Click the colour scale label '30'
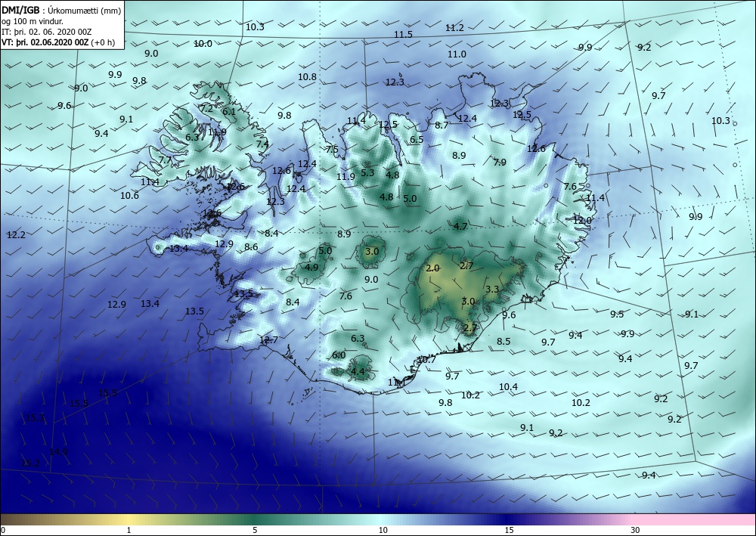Image resolution: width=756 pixels, height=536 pixels. tap(636, 531)
